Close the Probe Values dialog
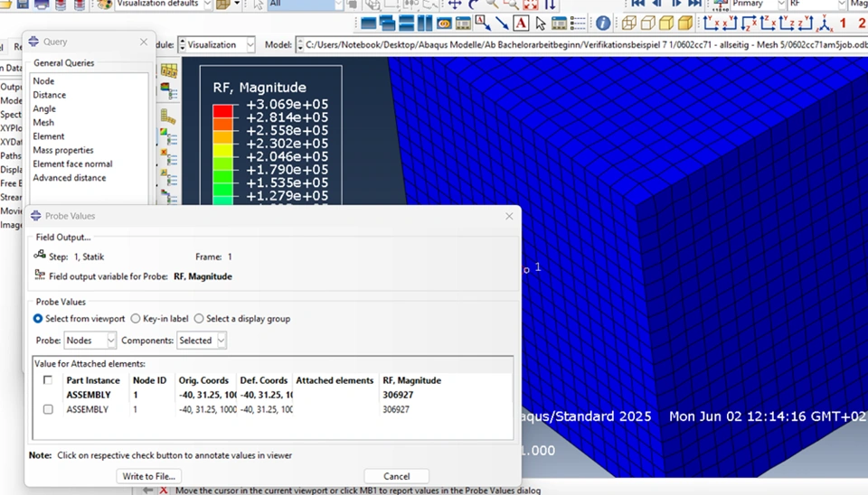 [x=509, y=216]
